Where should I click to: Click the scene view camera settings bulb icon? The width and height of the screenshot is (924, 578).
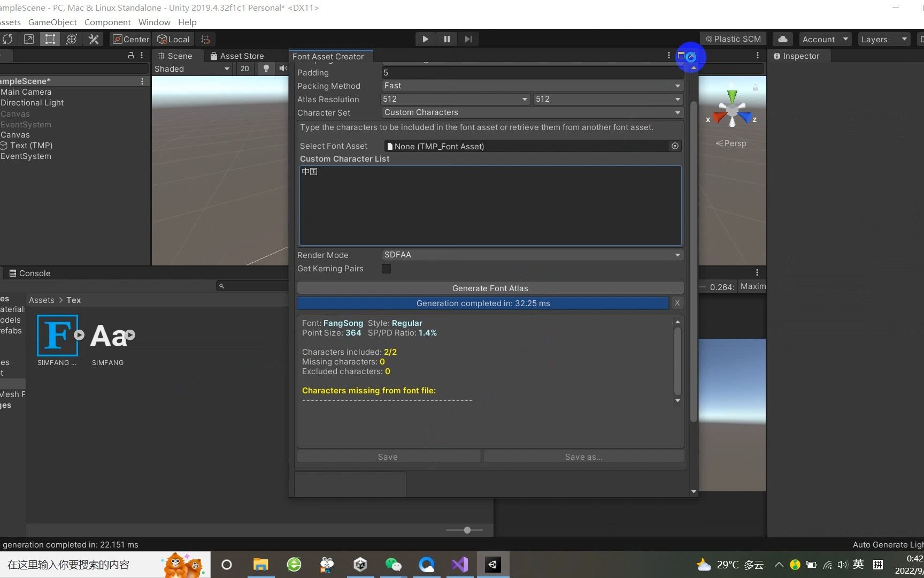pyautogui.click(x=266, y=69)
